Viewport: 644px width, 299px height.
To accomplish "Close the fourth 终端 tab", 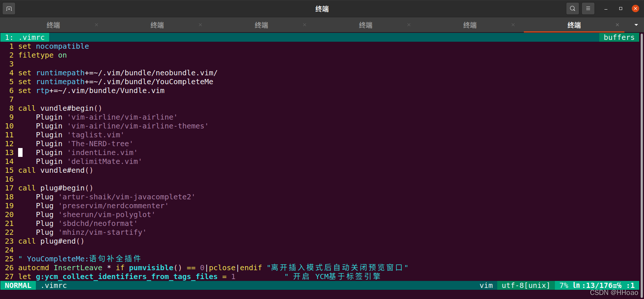I will click(409, 25).
